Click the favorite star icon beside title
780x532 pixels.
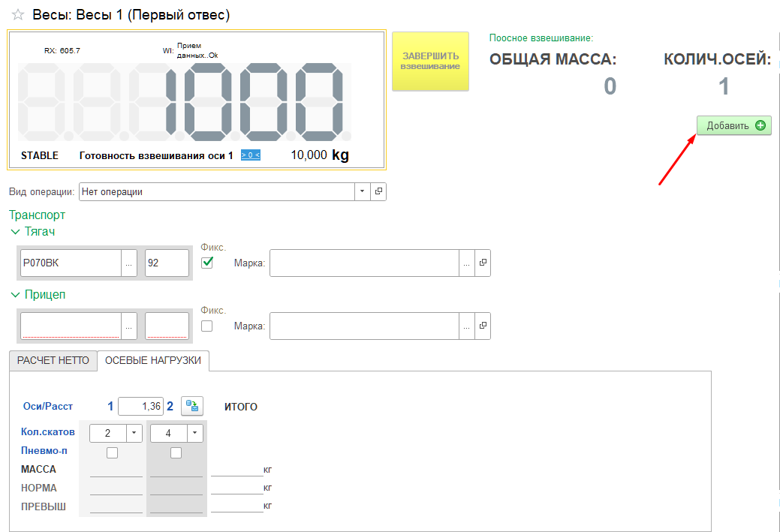click(x=18, y=15)
